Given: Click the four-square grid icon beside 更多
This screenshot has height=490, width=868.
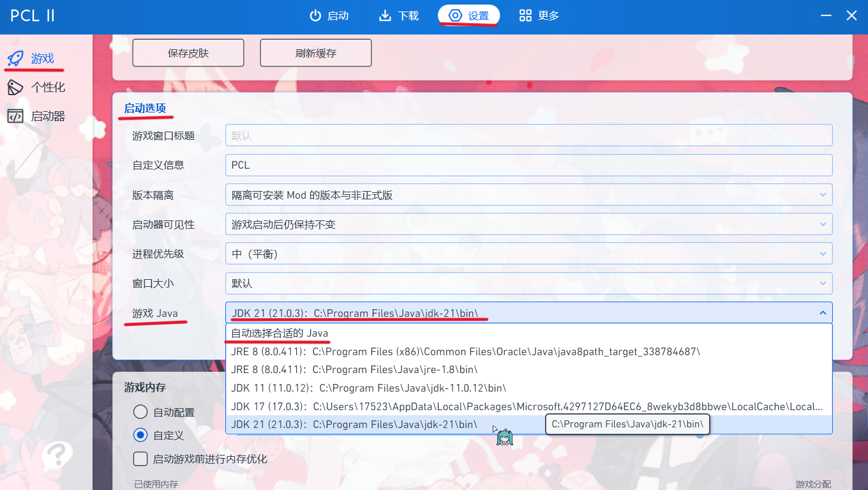Looking at the screenshot, I should pyautogui.click(x=525, y=16).
